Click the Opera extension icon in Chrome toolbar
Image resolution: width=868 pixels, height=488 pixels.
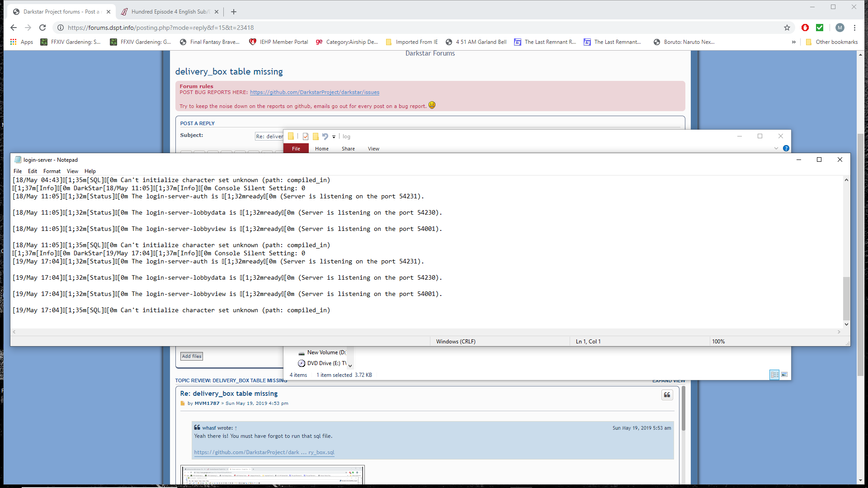pyautogui.click(x=805, y=28)
